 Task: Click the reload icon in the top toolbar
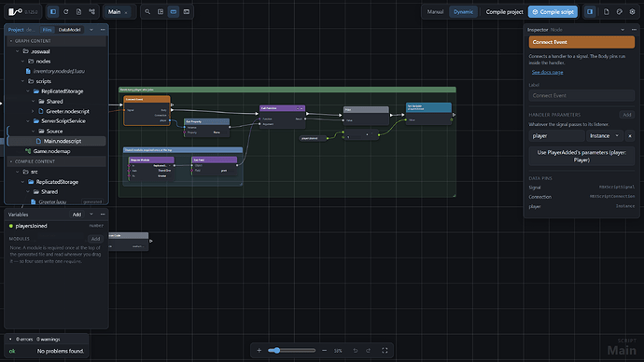pyautogui.click(x=65, y=12)
